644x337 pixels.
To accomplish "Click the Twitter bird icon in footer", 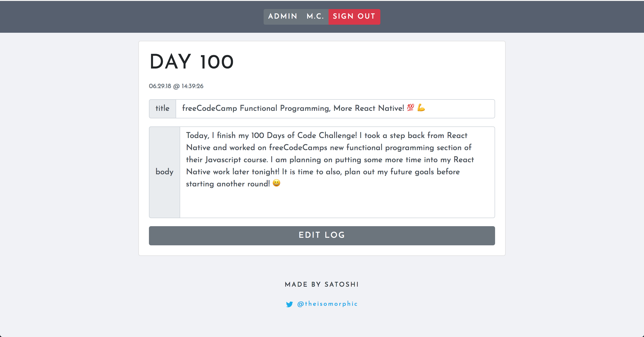I will tap(289, 304).
